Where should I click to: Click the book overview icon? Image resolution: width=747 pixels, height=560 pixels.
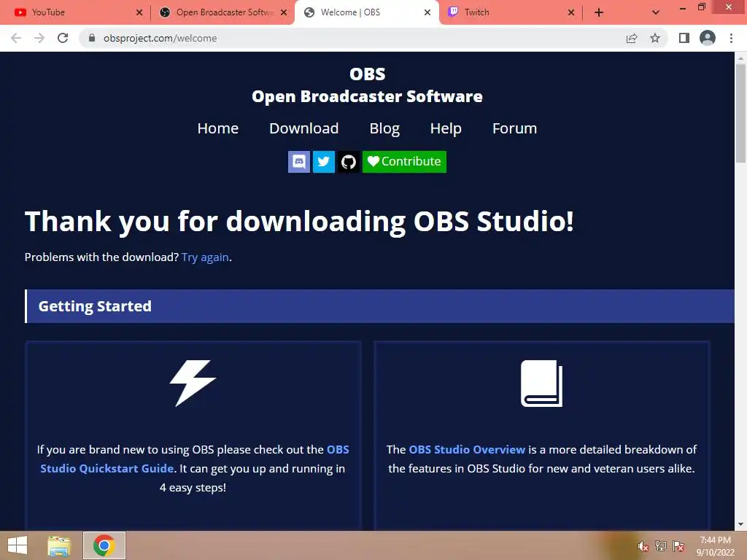pos(542,384)
